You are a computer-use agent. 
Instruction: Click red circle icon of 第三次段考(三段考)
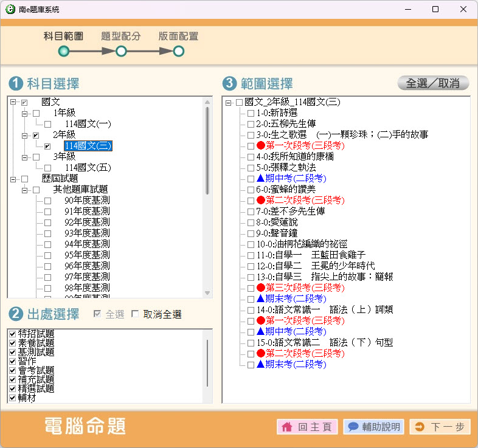pos(261,288)
